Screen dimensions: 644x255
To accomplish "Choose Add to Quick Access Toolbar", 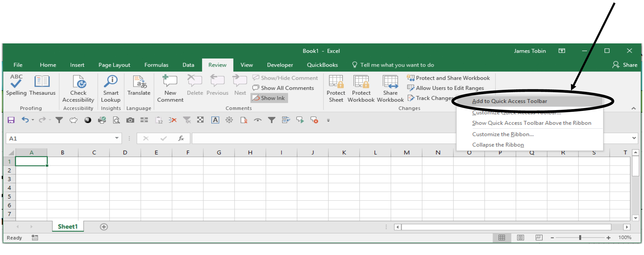I will coord(530,101).
